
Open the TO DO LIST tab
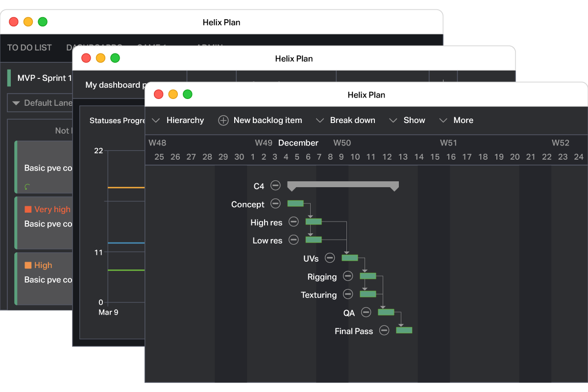[29, 48]
